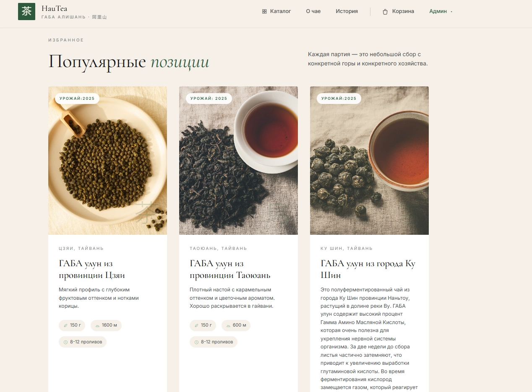Click the shopping bag icon beside Корзина
Viewport: 532px width, 392px height.
tap(385, 12)
